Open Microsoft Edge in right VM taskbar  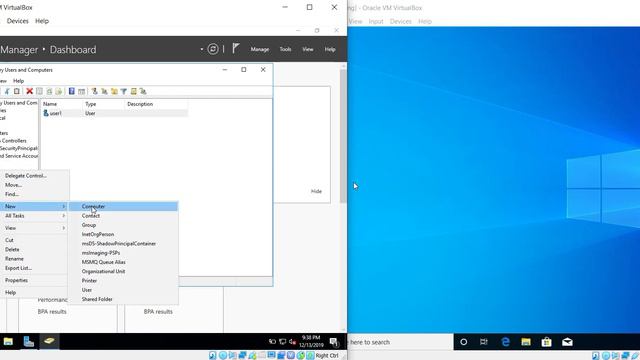coord(505,342)
